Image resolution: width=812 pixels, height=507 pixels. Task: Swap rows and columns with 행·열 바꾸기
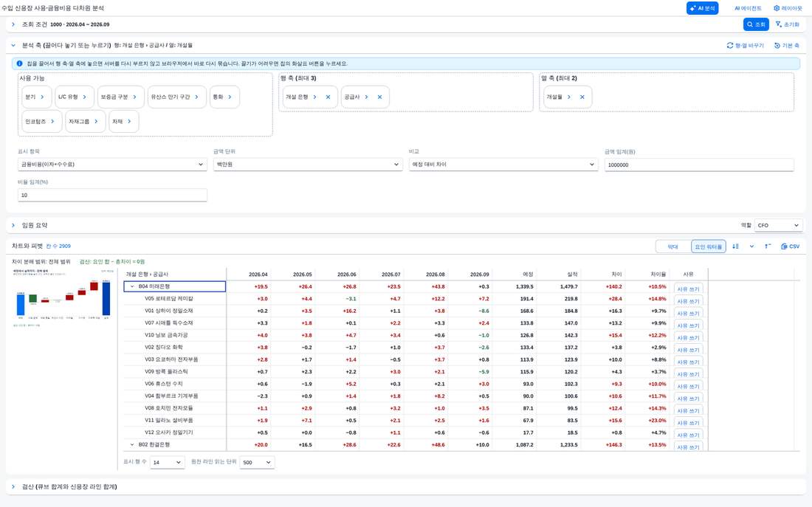[746, 46]
